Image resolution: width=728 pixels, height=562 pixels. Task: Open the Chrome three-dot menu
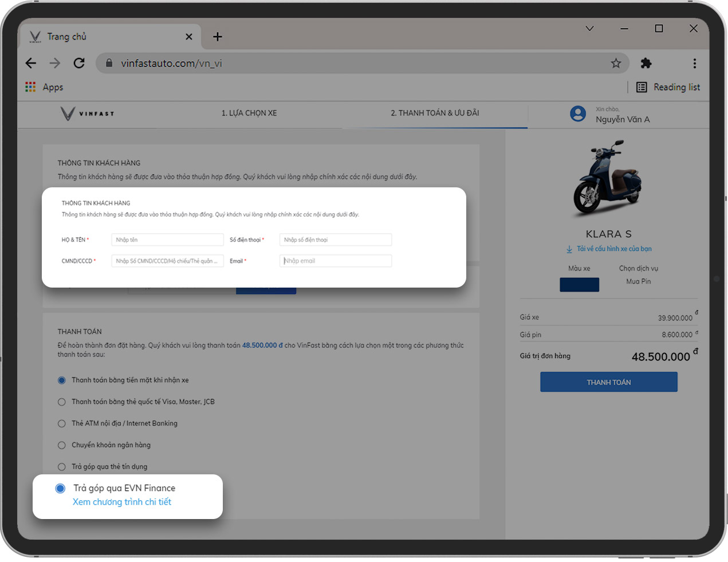tap(694, 63)
